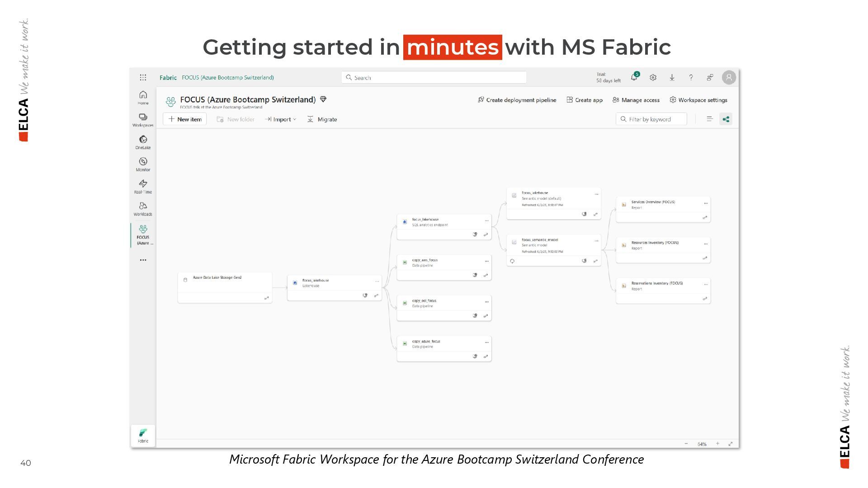Screen dimensions: 868x488
Task: Switch to list view
Action: click(x=709, y=119)
